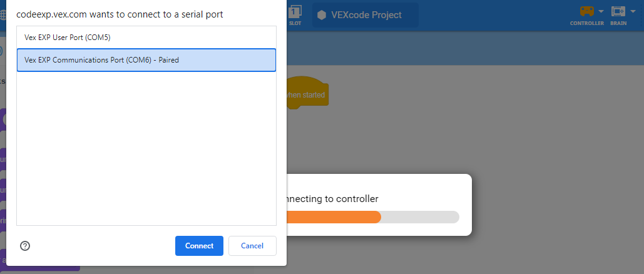Expand the dropdown arrow next to Brain
The width and height of the screenshot is (644, 274).
point(632,11)
